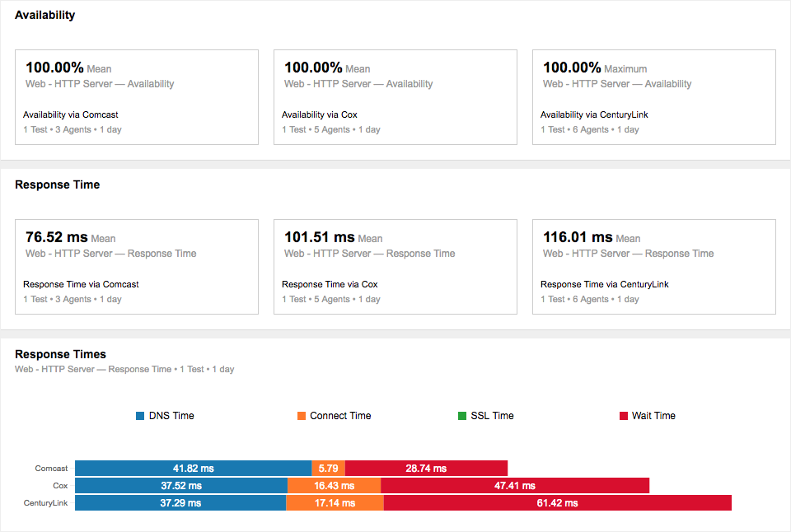Click the red Wait Time legend swatch
This screenshot has width=791, height=532.
pyautogui.click(x=624, y=416)
